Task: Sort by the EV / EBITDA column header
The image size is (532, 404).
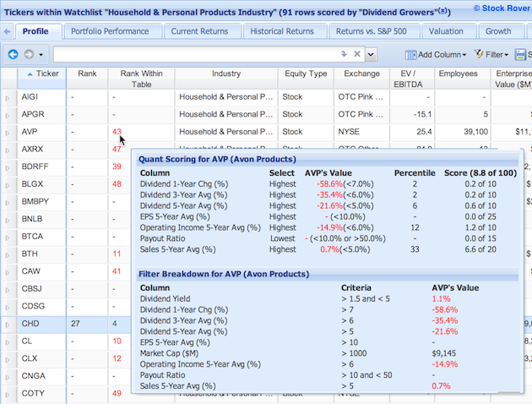Action: pos(412,79)
